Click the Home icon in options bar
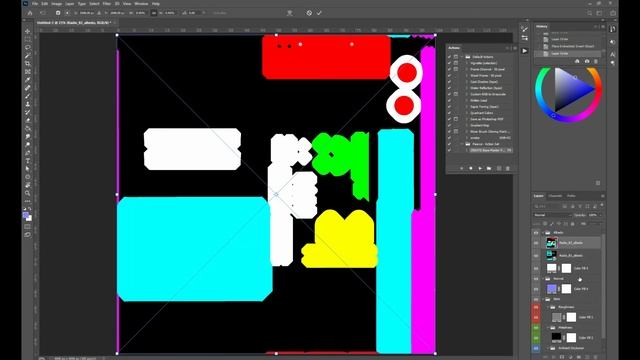The width and height of the screenshot is (640, 360). [30, 13]
